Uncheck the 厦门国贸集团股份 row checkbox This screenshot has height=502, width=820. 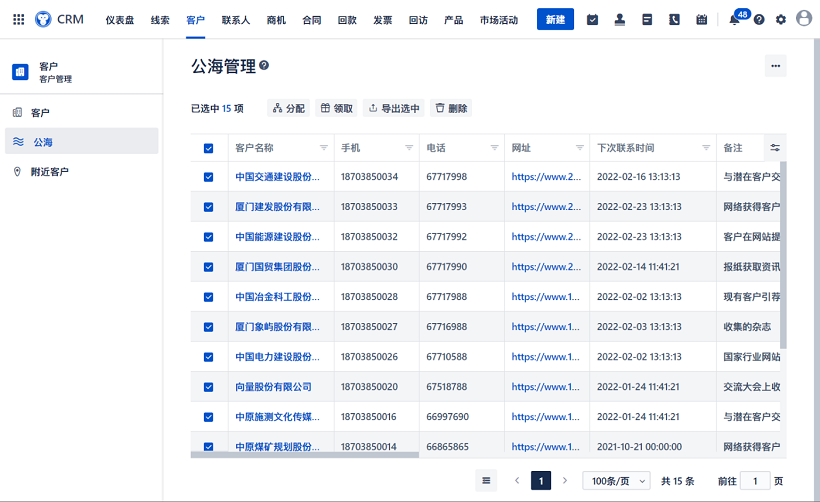[208, 267]
